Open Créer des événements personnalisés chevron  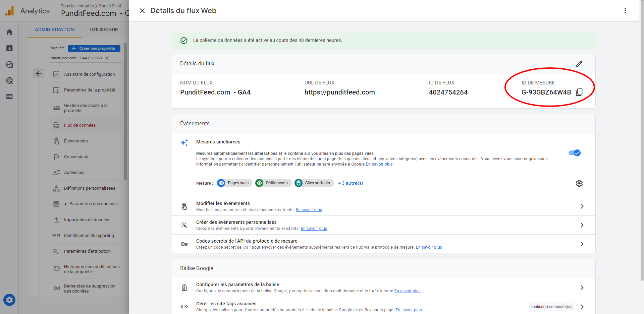pyautogui.click(x=582, y=225)
